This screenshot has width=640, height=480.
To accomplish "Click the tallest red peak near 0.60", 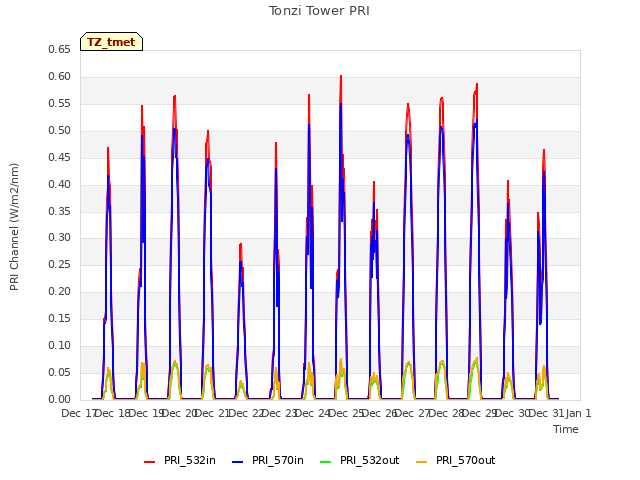I will 341,76.
